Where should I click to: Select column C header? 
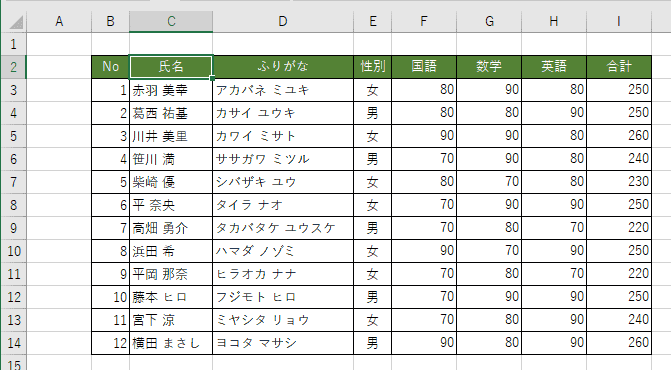[x=171, y=21]
